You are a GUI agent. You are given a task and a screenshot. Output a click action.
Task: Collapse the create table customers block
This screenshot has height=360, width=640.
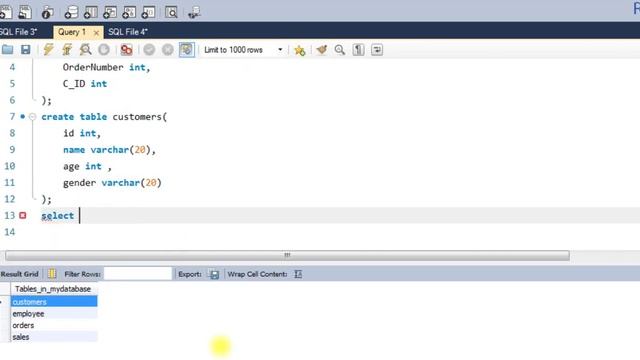click(33, 117)
